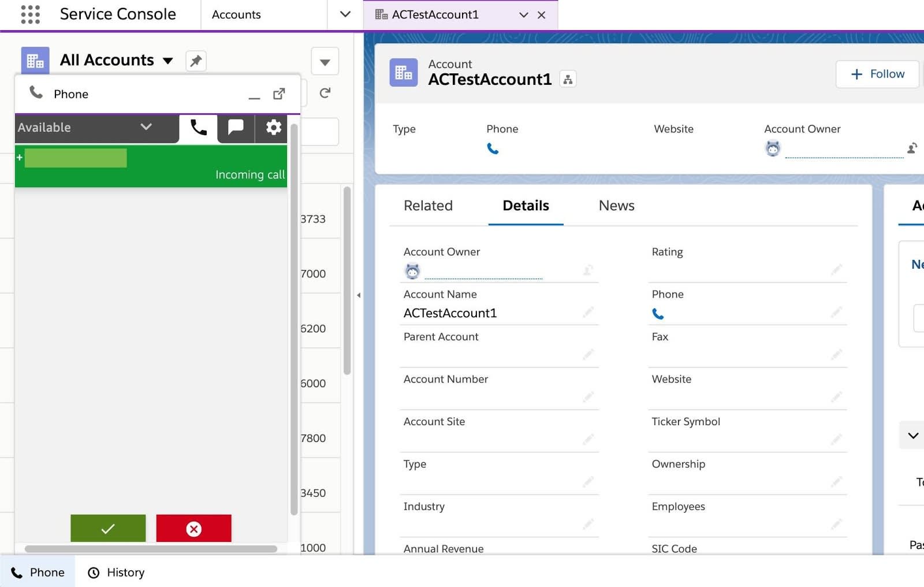The height and width of the screenshot is (587, 924).
Task: Pin the All Accounts list view
Action: 196,61
